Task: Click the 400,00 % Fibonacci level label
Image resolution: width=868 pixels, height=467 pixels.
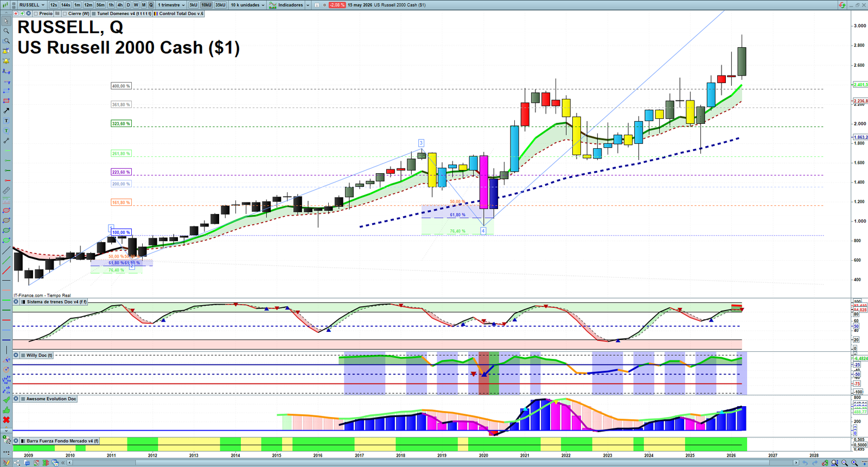Action: pos(121,86)
